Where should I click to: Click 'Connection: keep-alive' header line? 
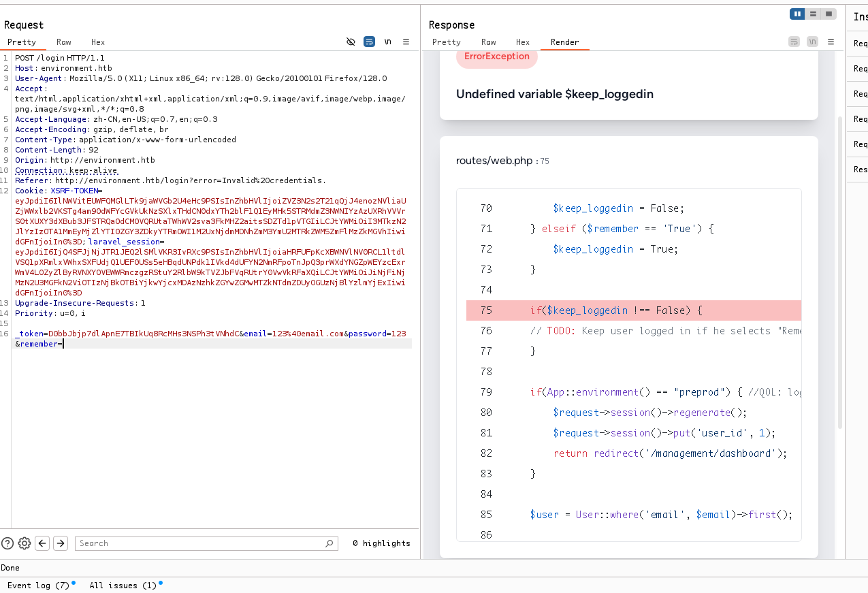(67, 170)
